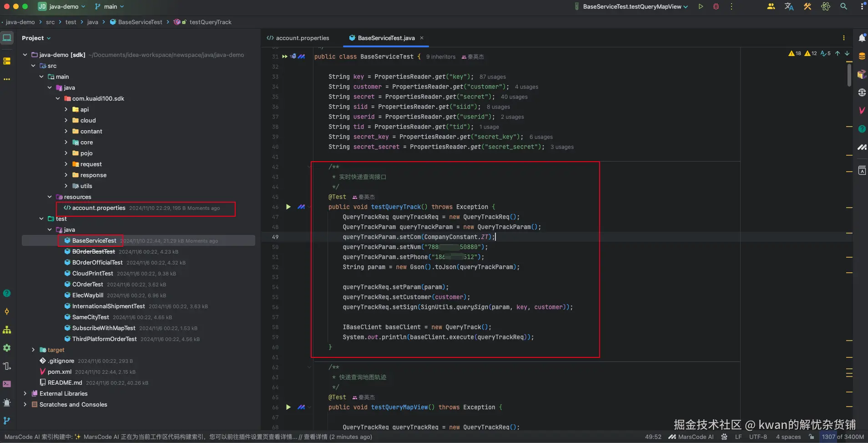This screenshot has height=443, width=868.
Task: Expand the cloud package folder
Action: point(66,120)
